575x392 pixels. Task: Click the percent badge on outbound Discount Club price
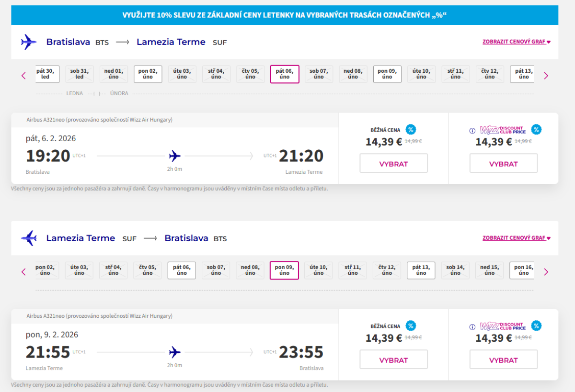pos(537,129)
